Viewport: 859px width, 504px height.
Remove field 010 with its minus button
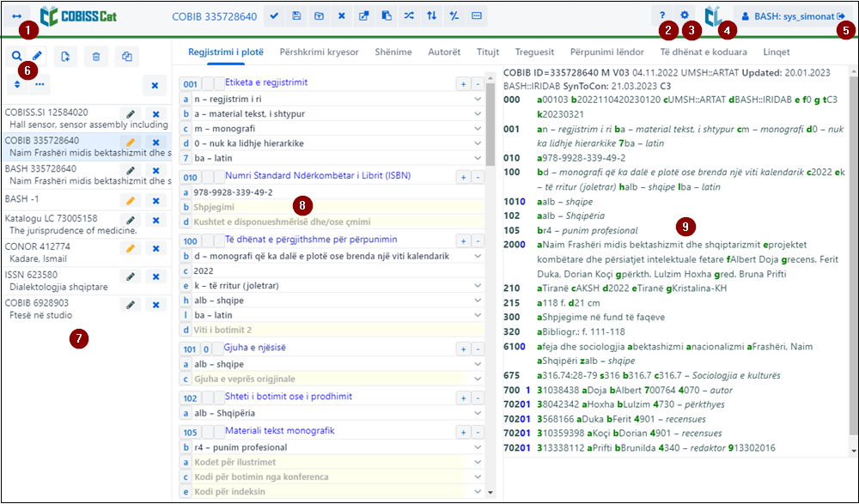tap(477, 177)
